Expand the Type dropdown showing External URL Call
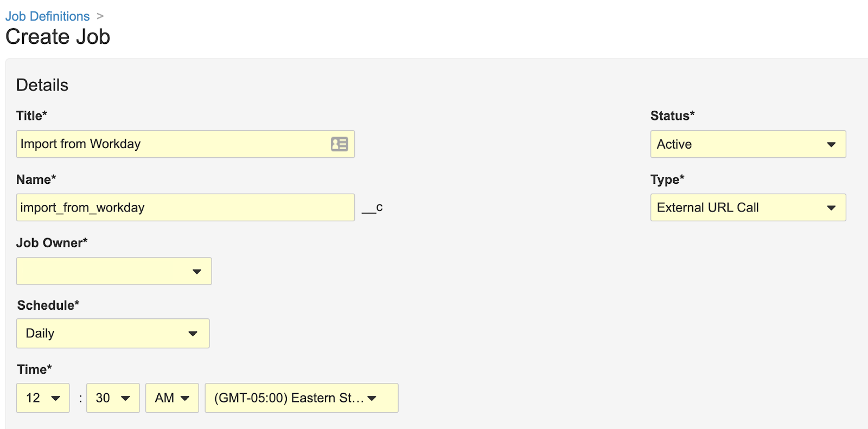Image resolution: width=868 pixels, height=429 pixels. (x=748, y=208)
